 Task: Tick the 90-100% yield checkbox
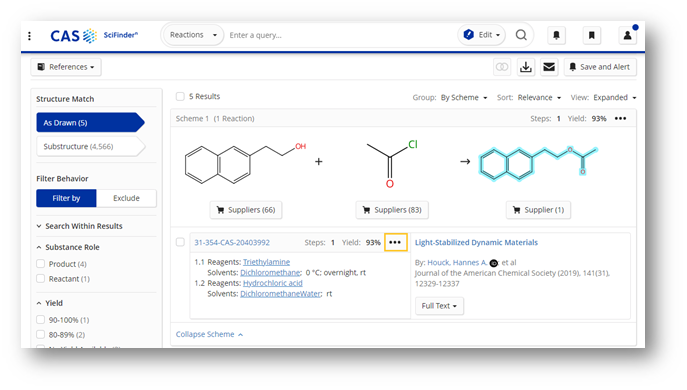(x=41, y=320)
